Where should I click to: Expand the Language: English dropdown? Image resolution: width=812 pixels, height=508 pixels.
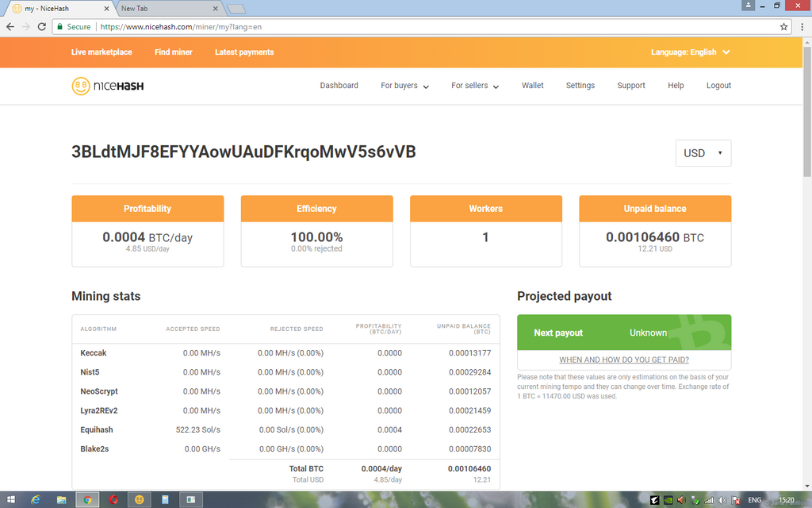(691, 52)
